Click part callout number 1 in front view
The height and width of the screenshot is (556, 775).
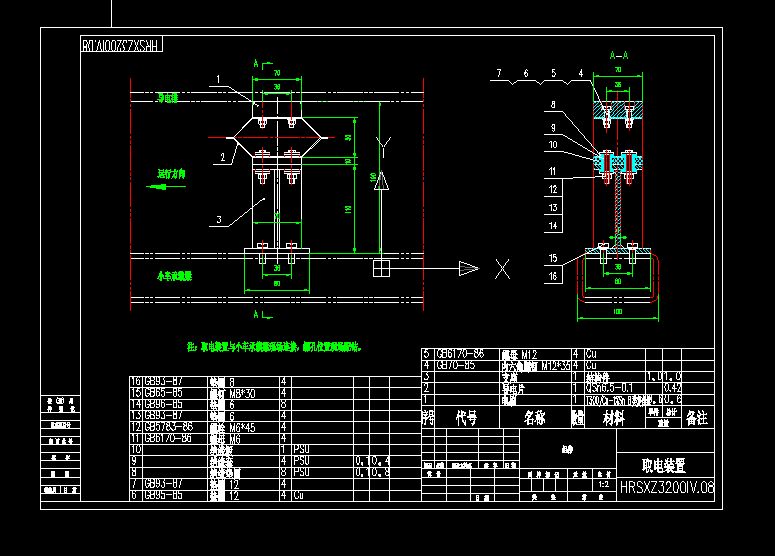218,79
